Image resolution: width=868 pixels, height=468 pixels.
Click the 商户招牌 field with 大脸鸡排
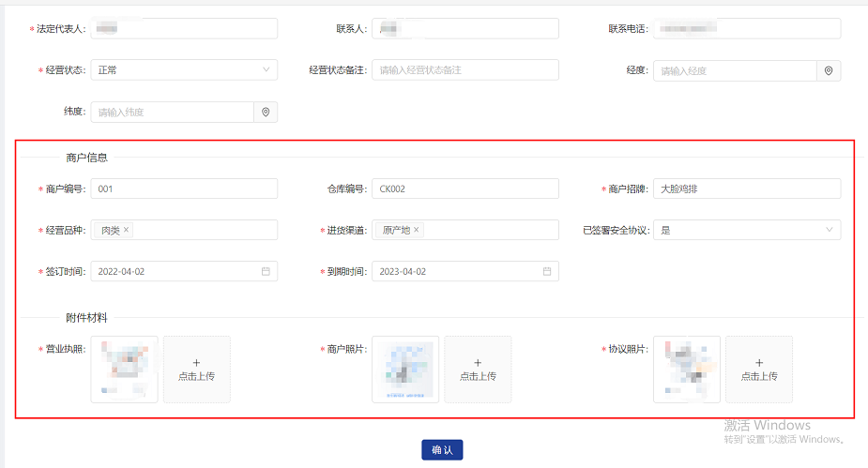(746, 189)
